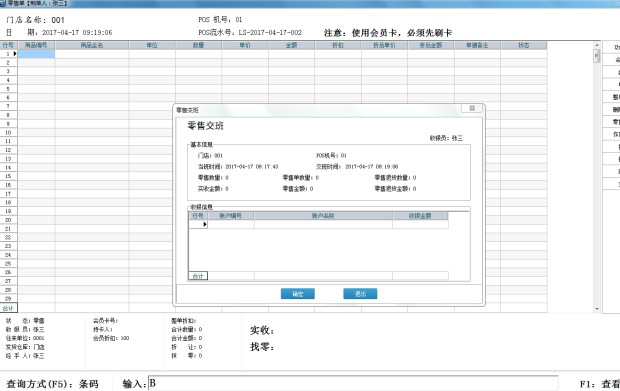Click date 2017-04-17 09:19:06 at top
Screen dimensions: 620x391
coord(77,32)
